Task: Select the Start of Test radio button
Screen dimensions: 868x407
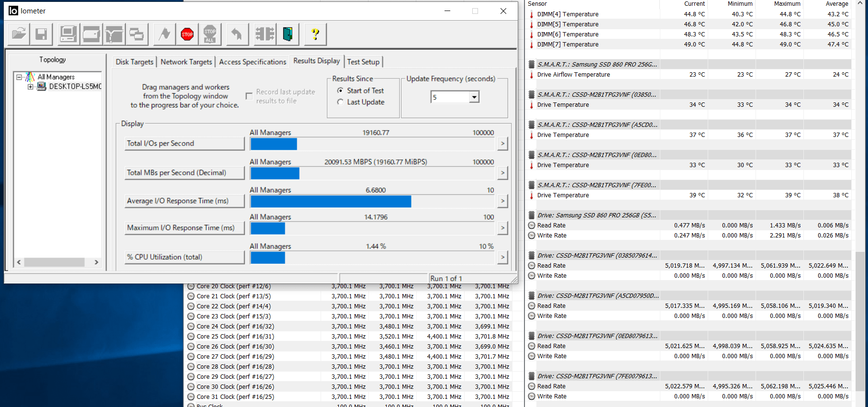Action: [340, 90]
